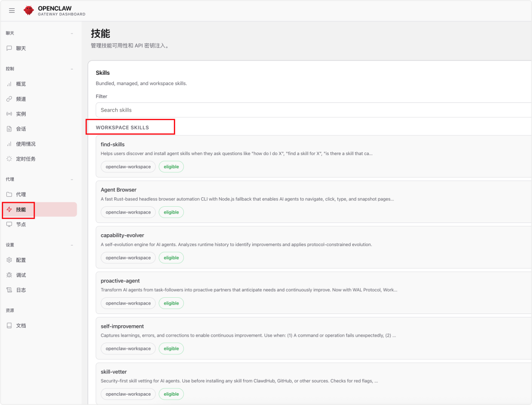Image resolution: width=532 pixels, height=405 pixels.
Task: Go to 使用情况 menu item
Action: click(x=26, y=144)
